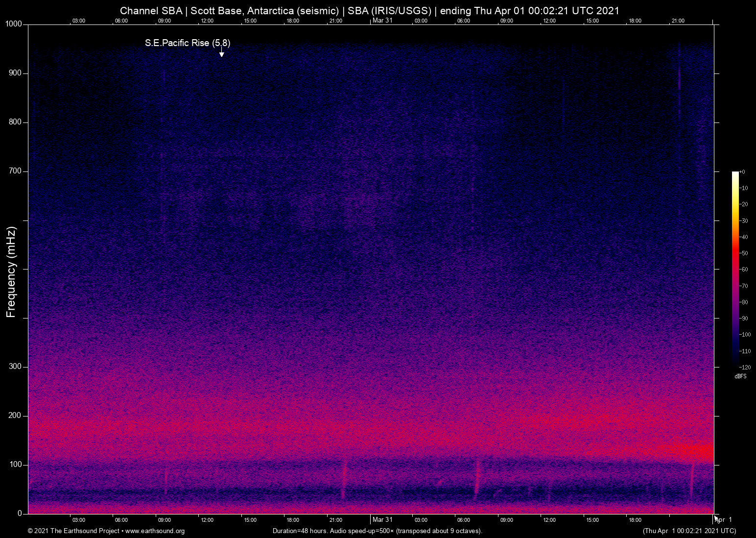
Task: Click the 300 mHz frequency axis label
Action: tap(16, 367)
